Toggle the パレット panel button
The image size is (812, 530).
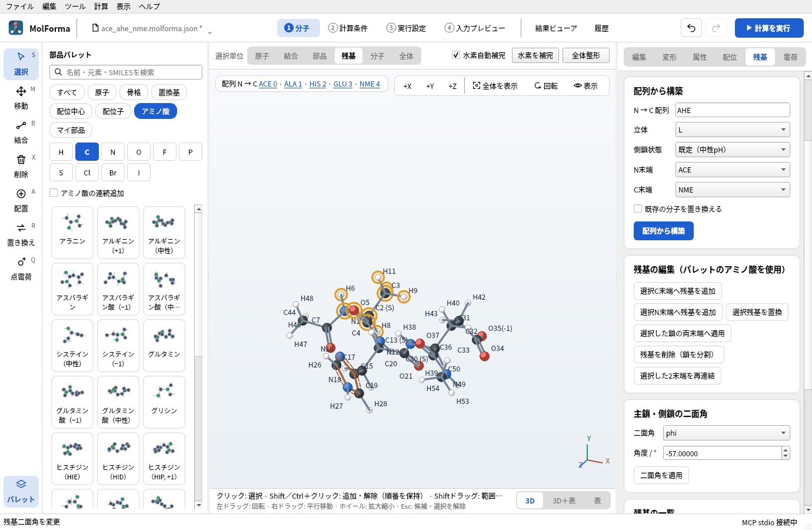tap(21, 491)
